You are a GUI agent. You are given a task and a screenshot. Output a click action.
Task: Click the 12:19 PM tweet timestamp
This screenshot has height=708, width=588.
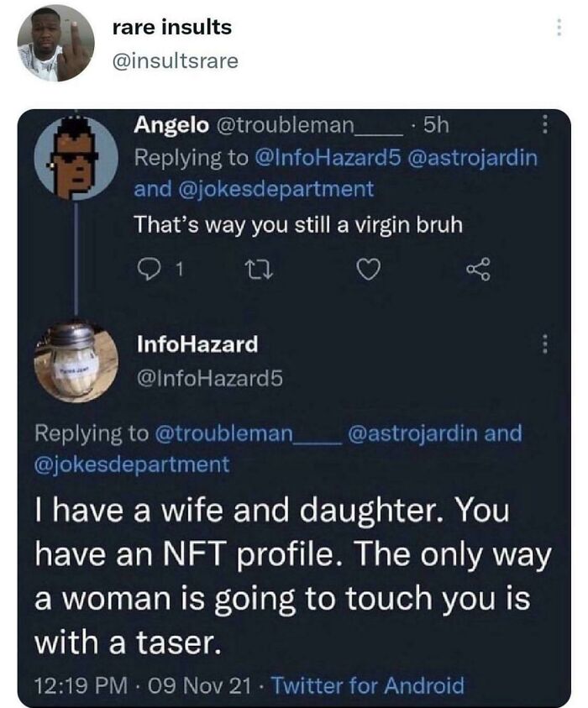tap(71, 685)
